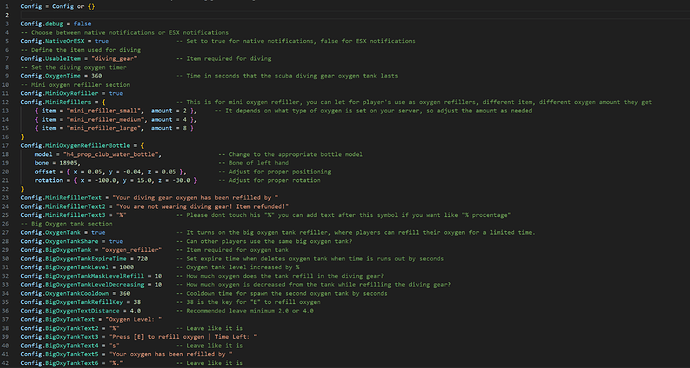Click the comment "-- Recommended leave minimum 2.0 or 4.0"
Image resolution: width=690 pixels, height=368 pixels.
point(245,311)
